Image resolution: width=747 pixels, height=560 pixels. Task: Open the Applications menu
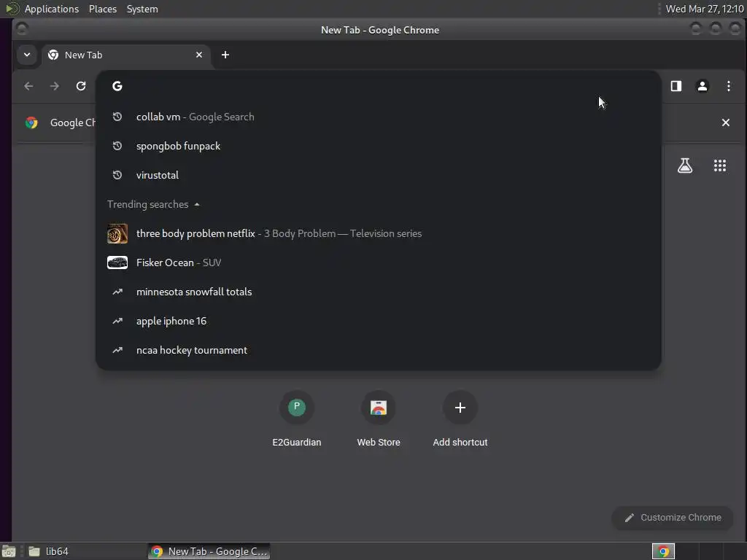(52, 9)
